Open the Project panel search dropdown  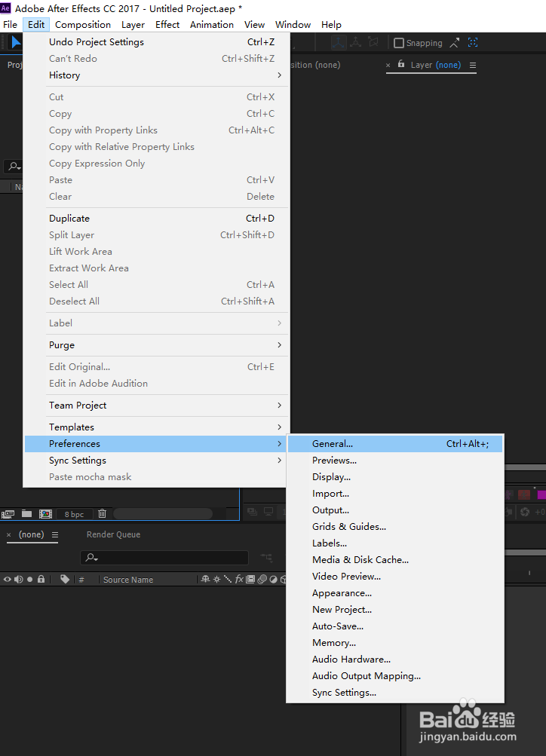14,167
